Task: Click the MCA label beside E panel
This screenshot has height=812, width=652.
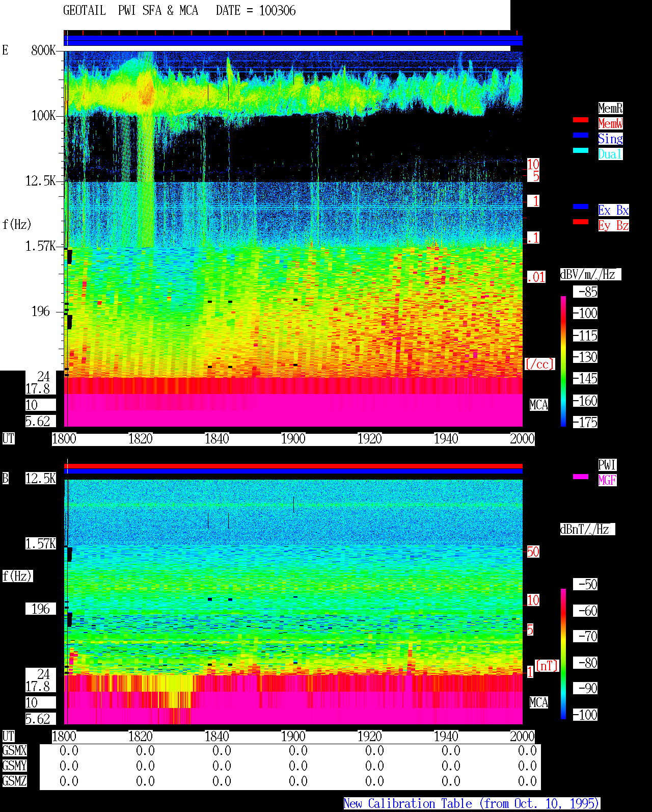Action: (x=539, y=405)
